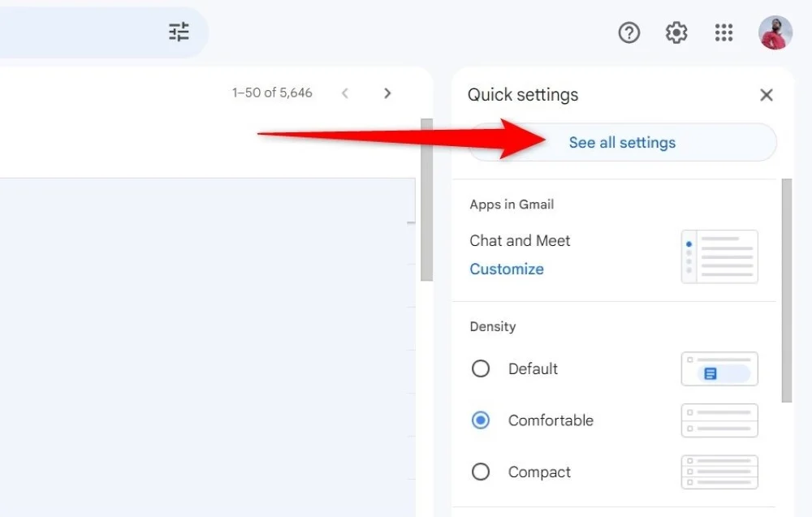The height and width of the screenshot is (517, 812).
Task: Close the Quick settings panel
Action: pyautogui.click(x=766, y=95)
